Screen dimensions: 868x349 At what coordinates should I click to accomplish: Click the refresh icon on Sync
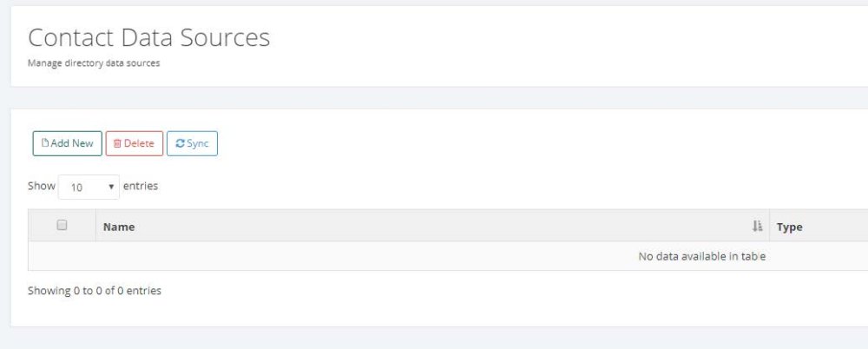pyautogui.click(x=180, y=143)
